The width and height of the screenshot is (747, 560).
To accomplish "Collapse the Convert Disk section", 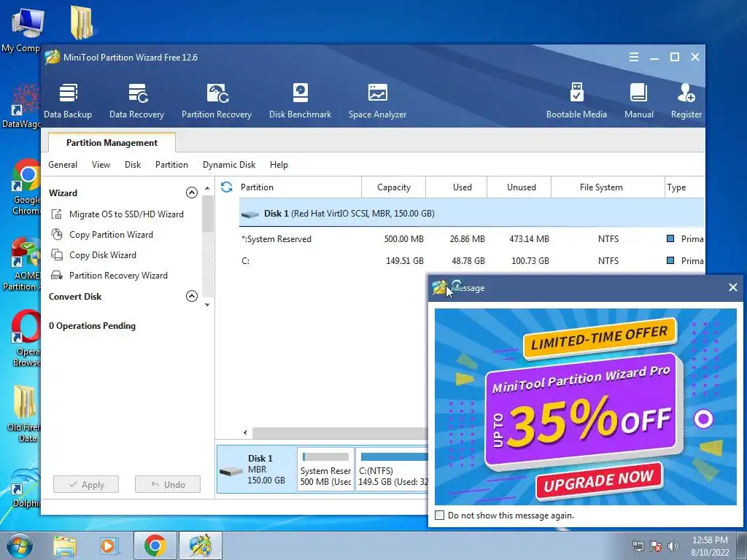I will 192,296.
